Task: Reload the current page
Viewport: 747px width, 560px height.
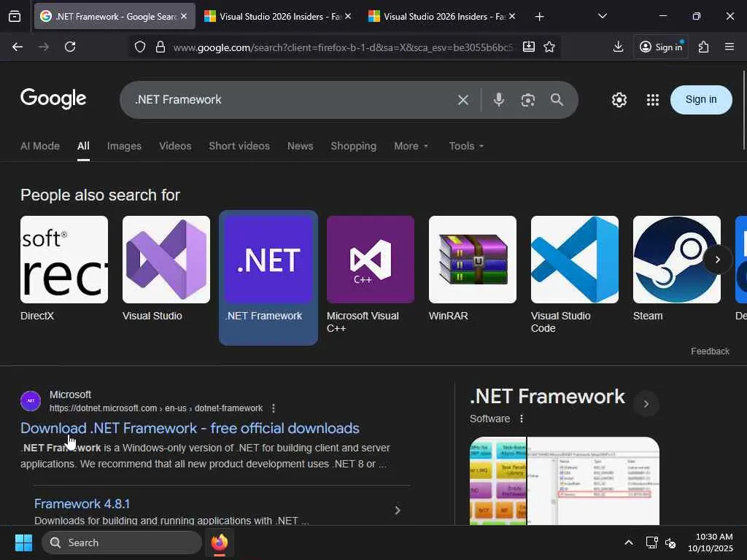Action: (x=70, y=47)
